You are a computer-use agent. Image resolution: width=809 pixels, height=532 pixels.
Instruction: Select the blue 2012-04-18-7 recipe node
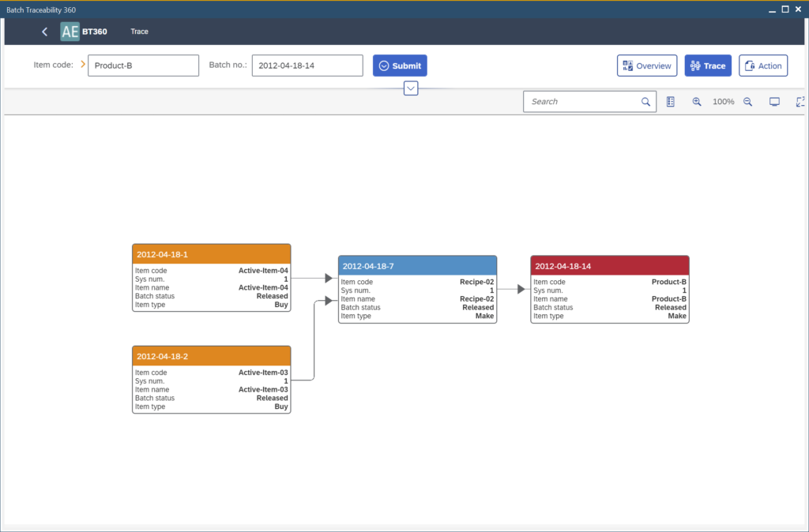[x=417, y=266]
